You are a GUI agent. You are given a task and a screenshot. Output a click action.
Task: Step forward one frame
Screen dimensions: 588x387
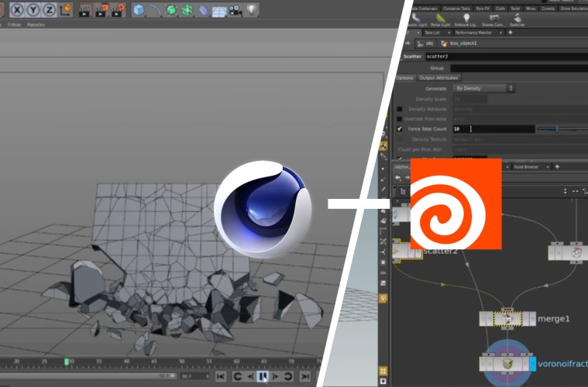[x=276, y=376]
